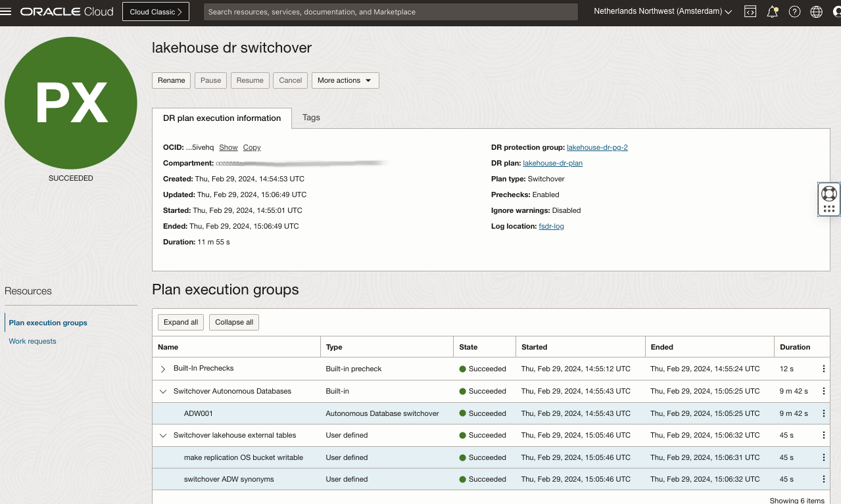Open the Netherlands Northwest region selector
The width and height of the screenshot is (841, 504).
(663, 12)
